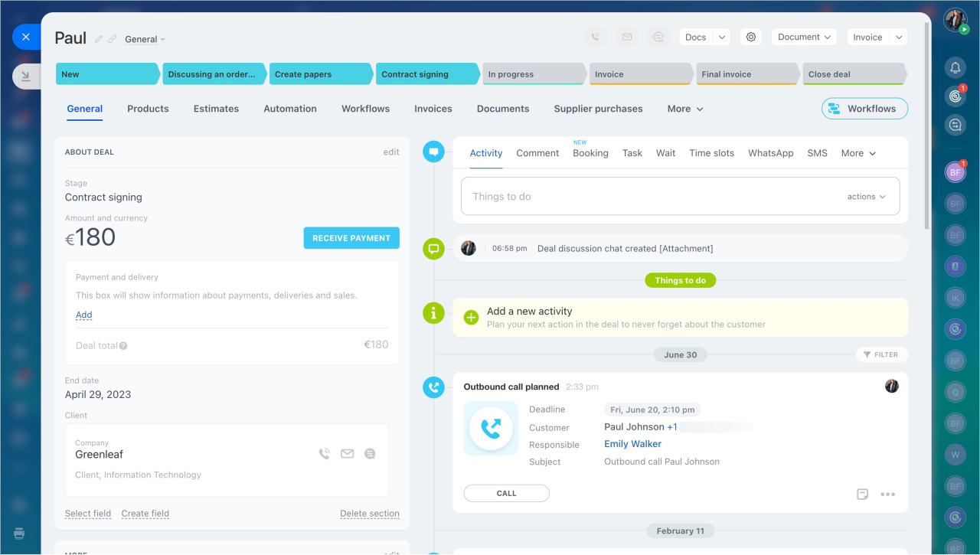
Task: Click the Things to do input field
Action: point(680,197)
